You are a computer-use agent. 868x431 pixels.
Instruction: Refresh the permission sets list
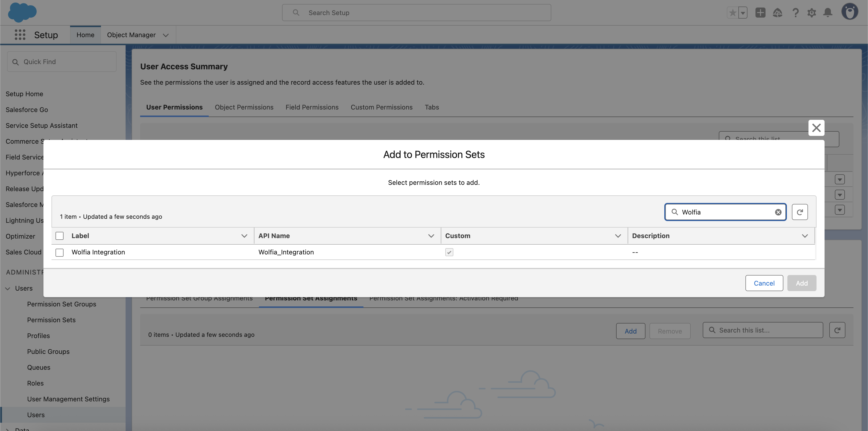tap(800, 212)
